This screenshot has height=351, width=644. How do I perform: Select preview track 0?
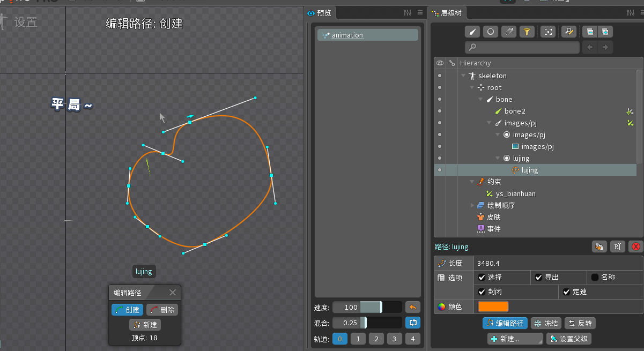point(340,339)
